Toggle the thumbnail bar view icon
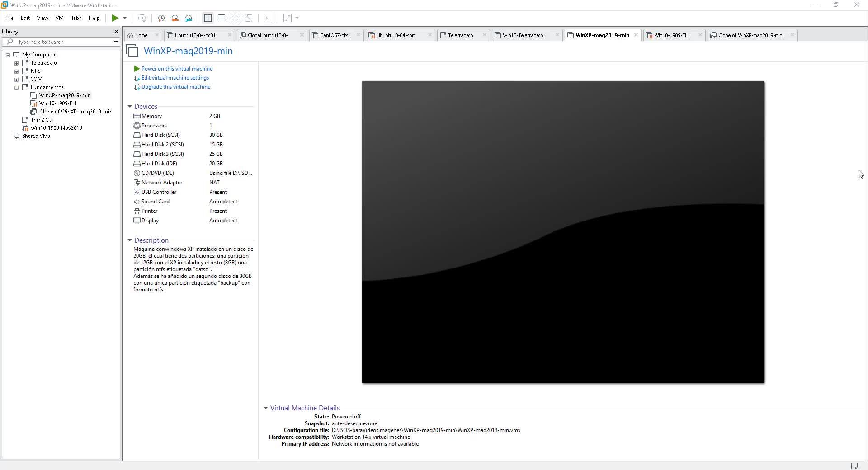Screen dimensions: 868x470 coord(222,18)
